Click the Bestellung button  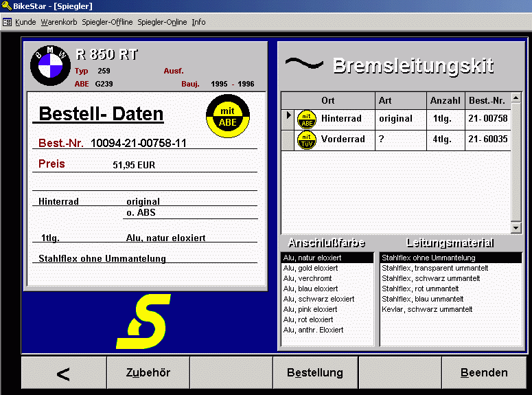315,372
